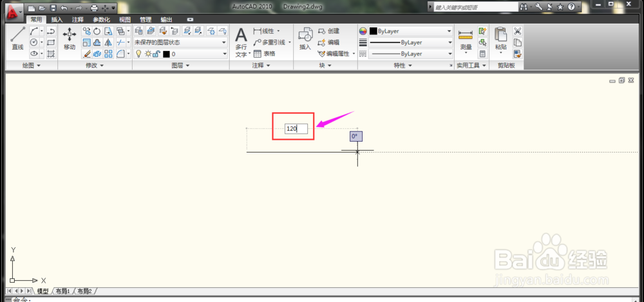Open the 未保存的图层状态 layer state dropdown
This screenshot has width=644, height=302.
pyautogui.click(x=180, y=42)
